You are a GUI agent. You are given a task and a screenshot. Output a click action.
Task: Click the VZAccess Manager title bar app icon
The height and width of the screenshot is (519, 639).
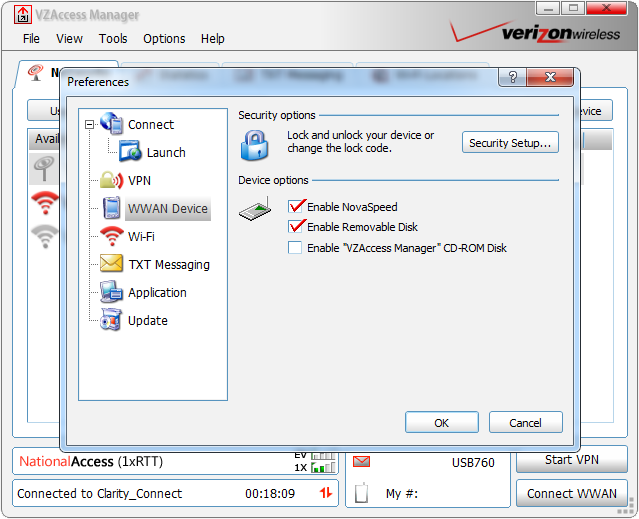click(22, 15)
